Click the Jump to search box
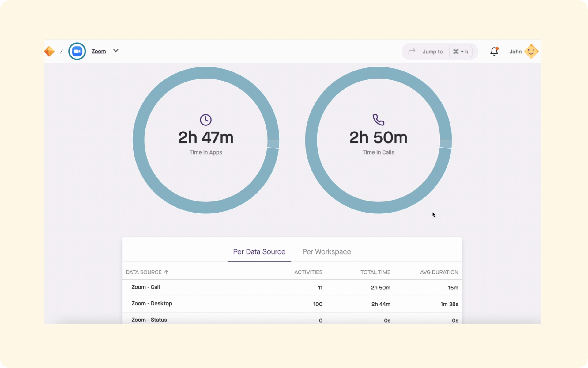Screen dimensions: 588x368 coord(432,52)
